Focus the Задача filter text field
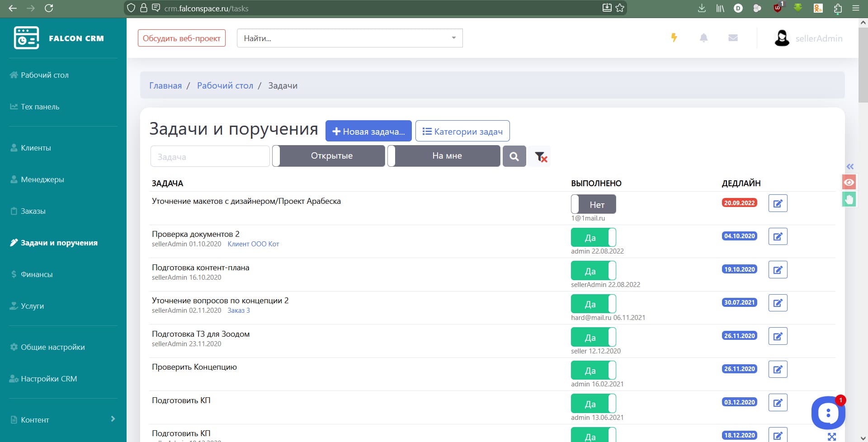The width and height of the screenshot is (868, 442). pyautogui.click(x=210, y=156)
